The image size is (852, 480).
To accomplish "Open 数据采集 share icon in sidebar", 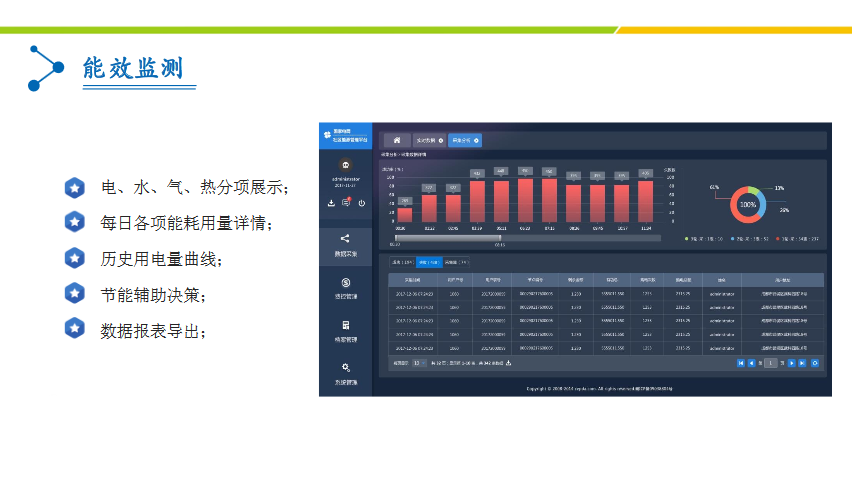I will click(345, 239).
